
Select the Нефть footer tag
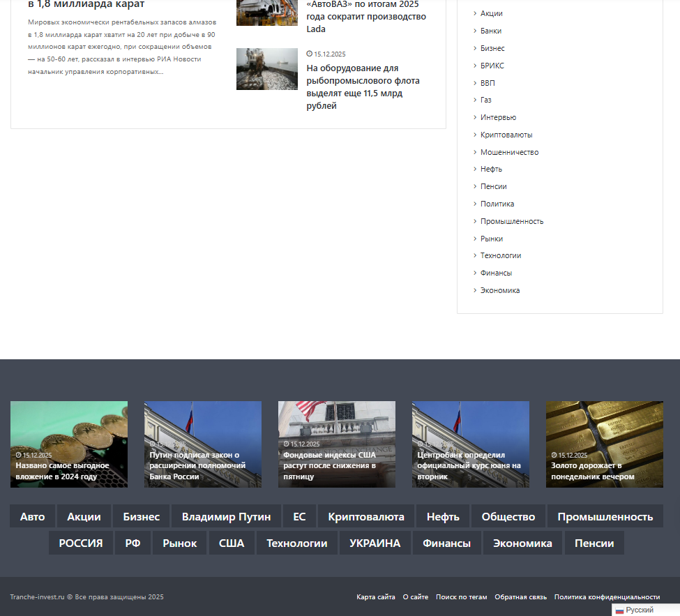(x=443, y=516)
